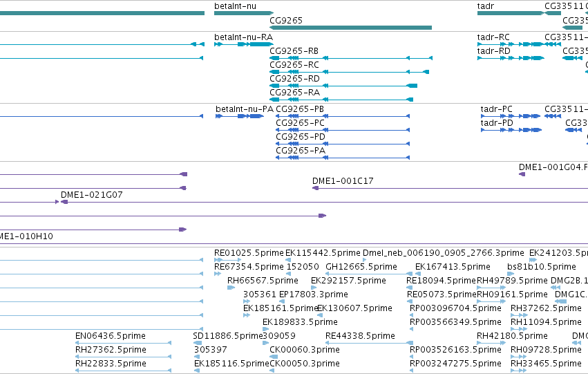This screenshot has width=588, height=374.
Task: Click the tadr gene label
Action: pos(486,6)
